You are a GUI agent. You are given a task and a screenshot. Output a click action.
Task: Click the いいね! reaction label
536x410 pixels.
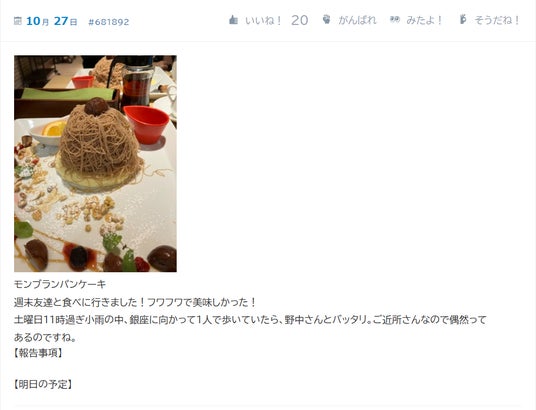[x=263, y=20]
